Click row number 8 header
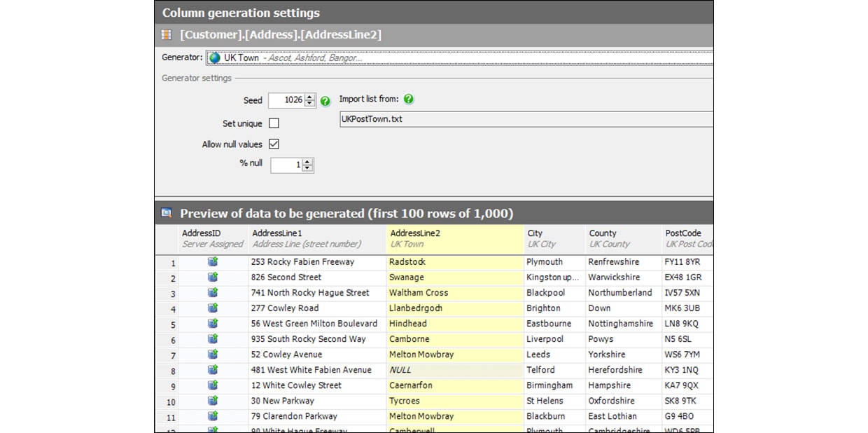868x433 pixels. tap(167, 371)
